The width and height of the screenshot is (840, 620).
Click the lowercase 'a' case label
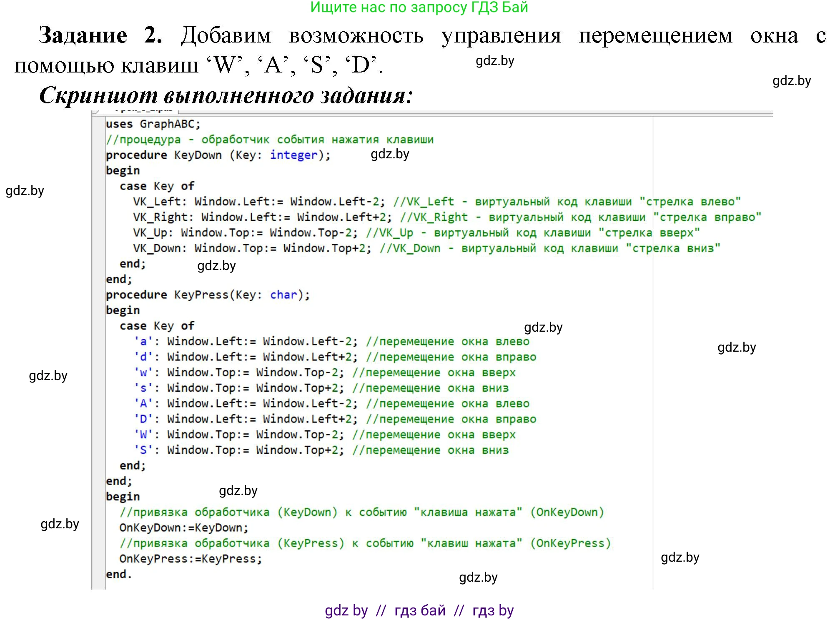click(x=143, y=342)
